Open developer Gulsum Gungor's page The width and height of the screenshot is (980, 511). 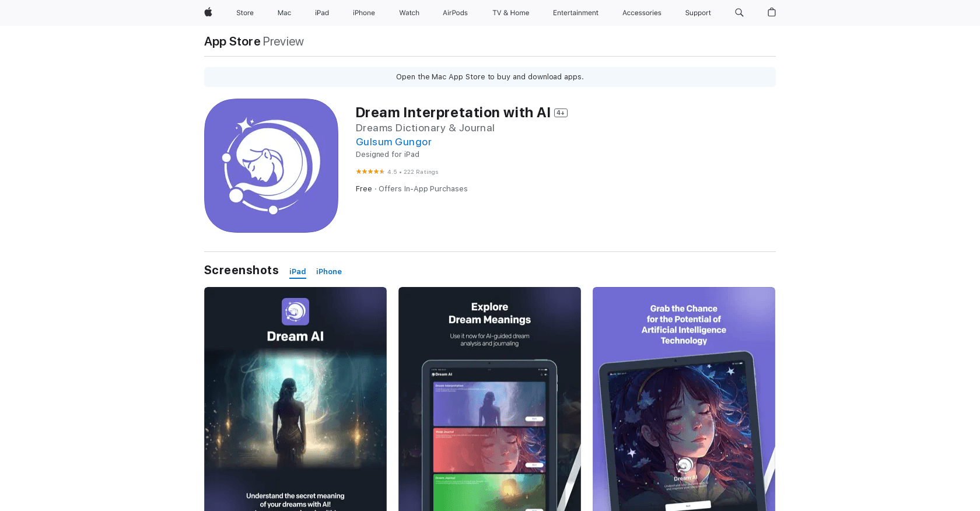394,142
